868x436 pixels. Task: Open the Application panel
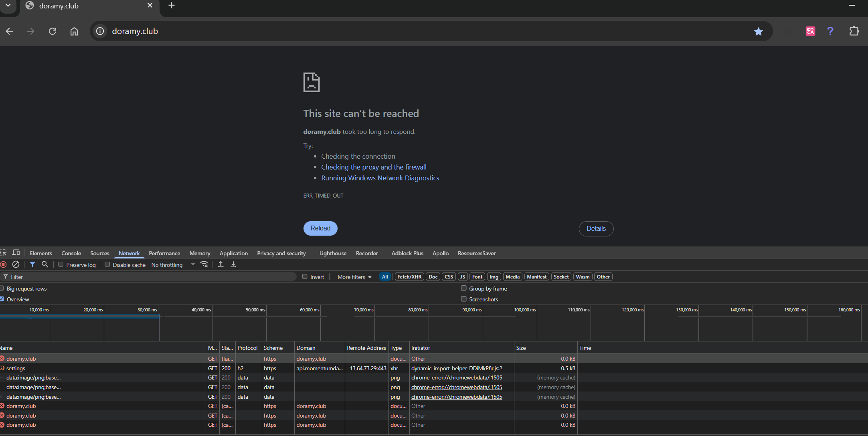234,253
